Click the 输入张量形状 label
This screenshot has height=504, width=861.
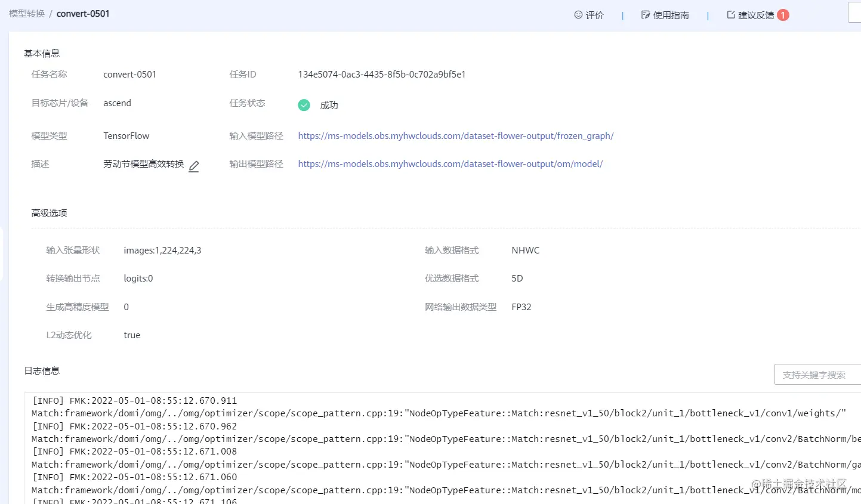coord(73,251)
